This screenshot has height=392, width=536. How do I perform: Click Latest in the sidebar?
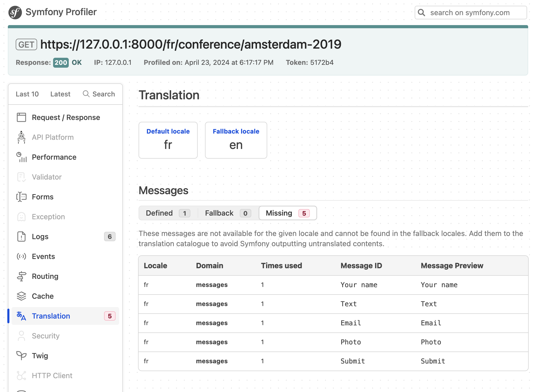click(60, 94)
